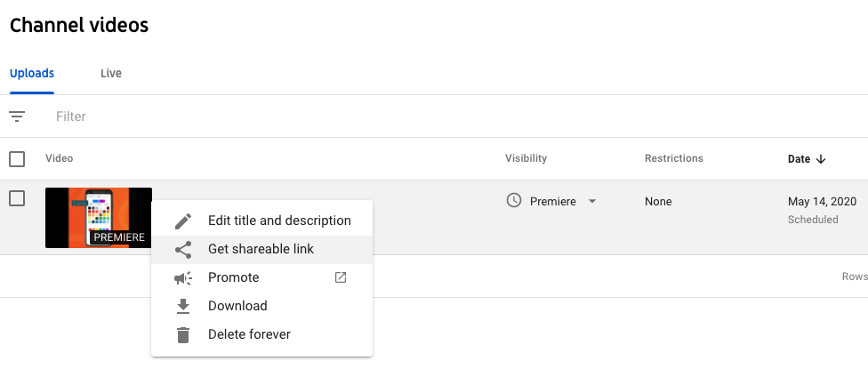Click the trash can icon
Screen dimensions: 868x377
tap(183, 334)
